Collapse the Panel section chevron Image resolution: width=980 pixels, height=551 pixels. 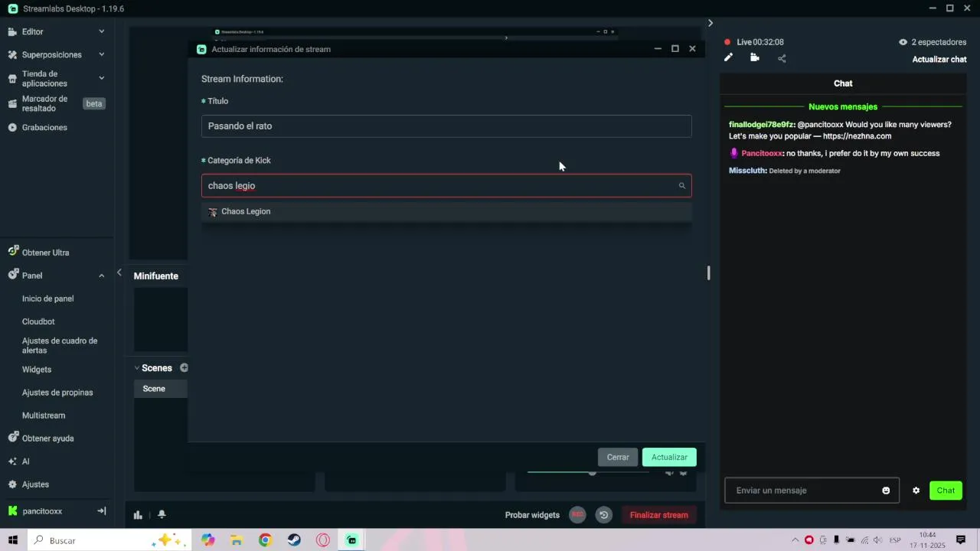click(x=102, y=275)
